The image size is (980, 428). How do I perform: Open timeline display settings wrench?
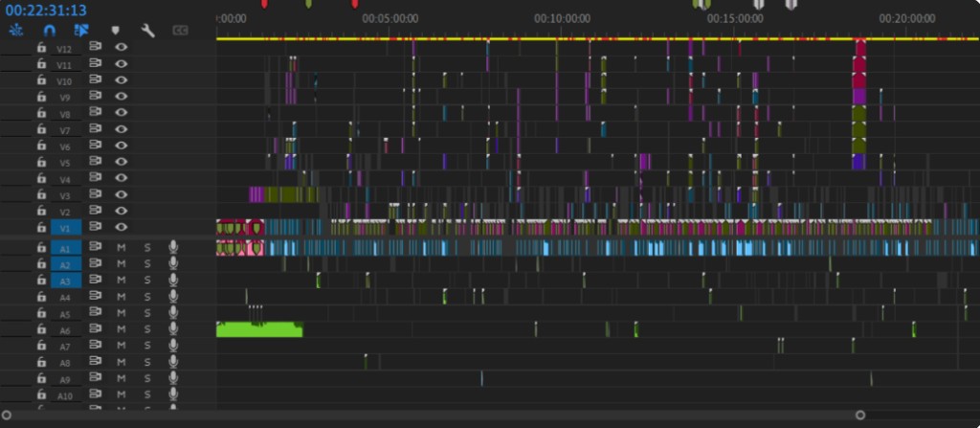[x=147, y=30]
